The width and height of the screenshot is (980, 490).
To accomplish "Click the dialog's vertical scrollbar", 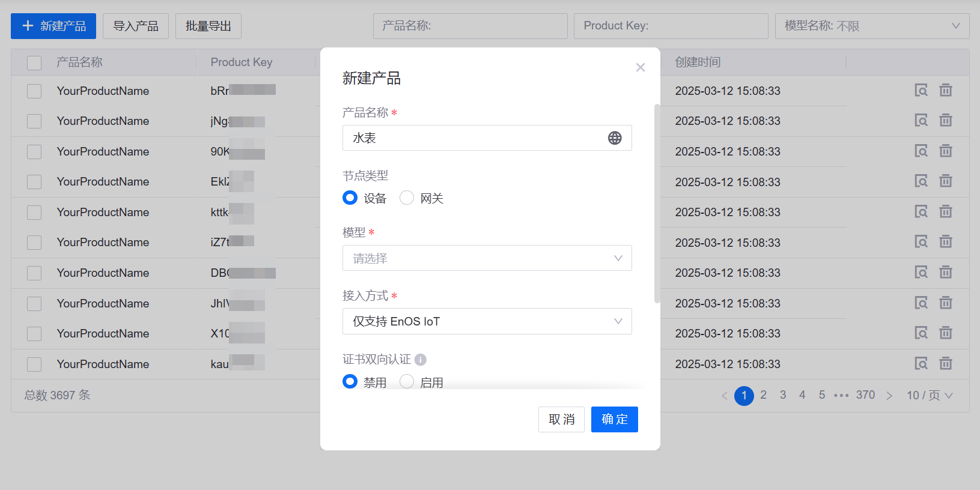I will [657, 204].
